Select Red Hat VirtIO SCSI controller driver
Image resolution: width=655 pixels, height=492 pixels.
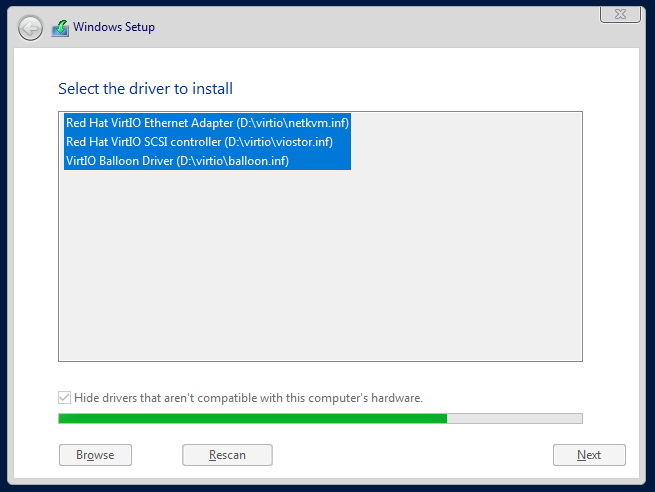coord(207,142)
